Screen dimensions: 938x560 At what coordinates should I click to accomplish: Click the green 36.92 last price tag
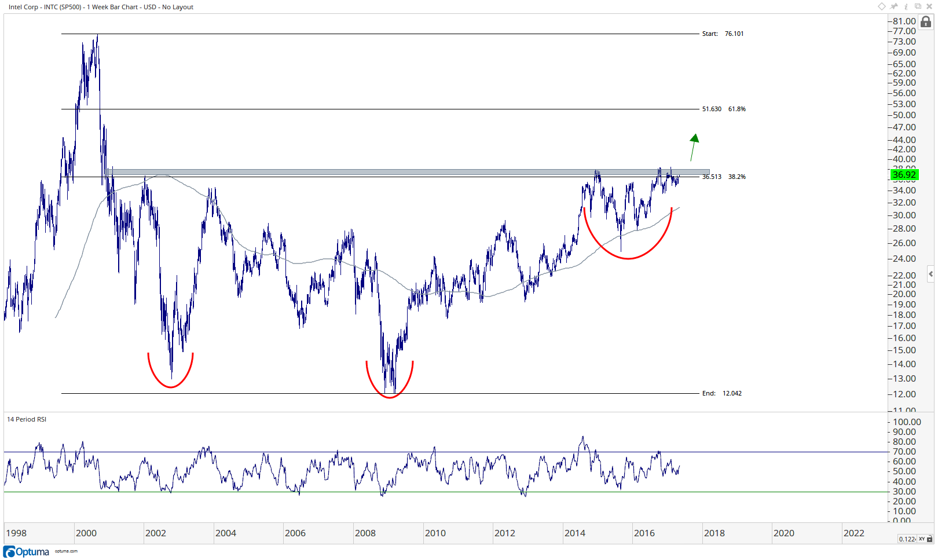click(904, 175)
